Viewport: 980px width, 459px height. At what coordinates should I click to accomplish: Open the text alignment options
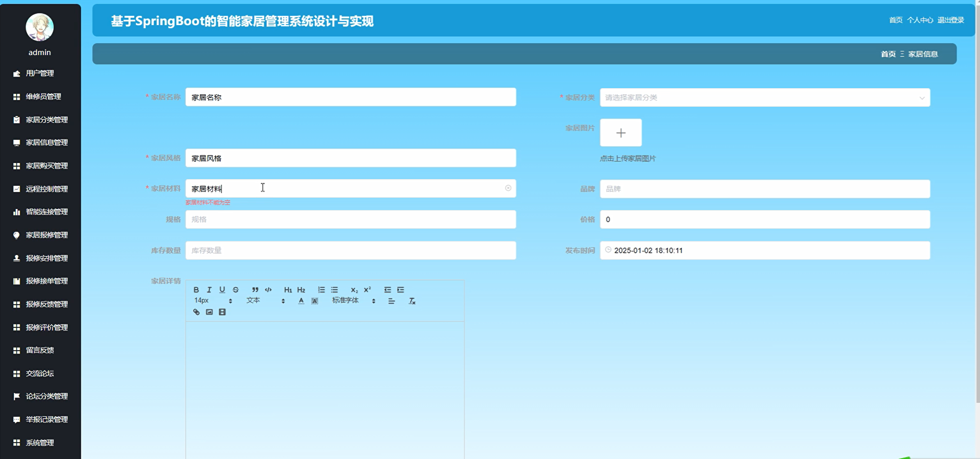click(x=392, y=301)
